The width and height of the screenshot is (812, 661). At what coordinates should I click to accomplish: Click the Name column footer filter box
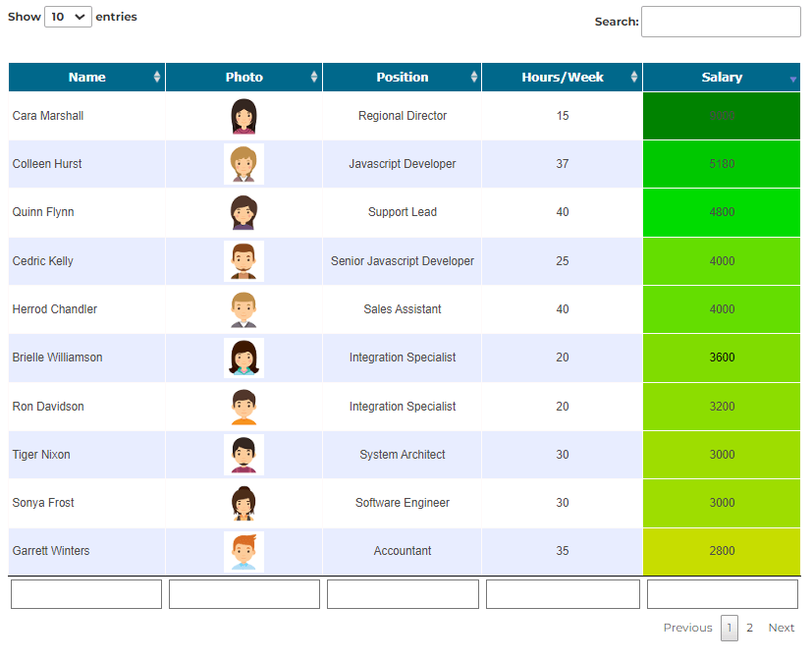click(86, 594)
